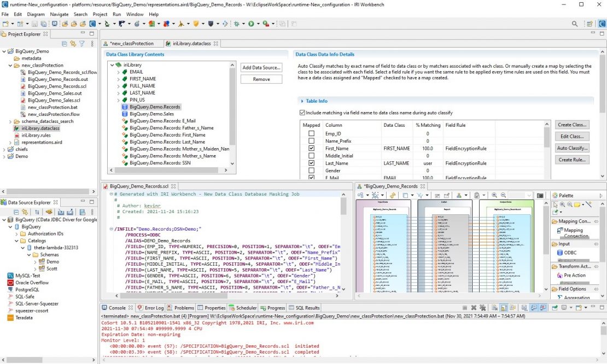Collapse the BigQuery_Demo project
The image size is (607, 364).
[4, 51]
